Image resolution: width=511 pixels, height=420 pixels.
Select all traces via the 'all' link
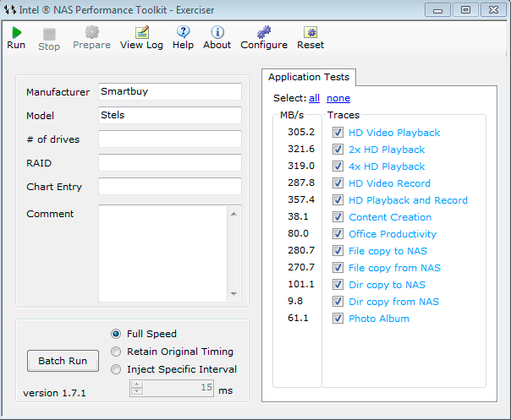point(314,98)
